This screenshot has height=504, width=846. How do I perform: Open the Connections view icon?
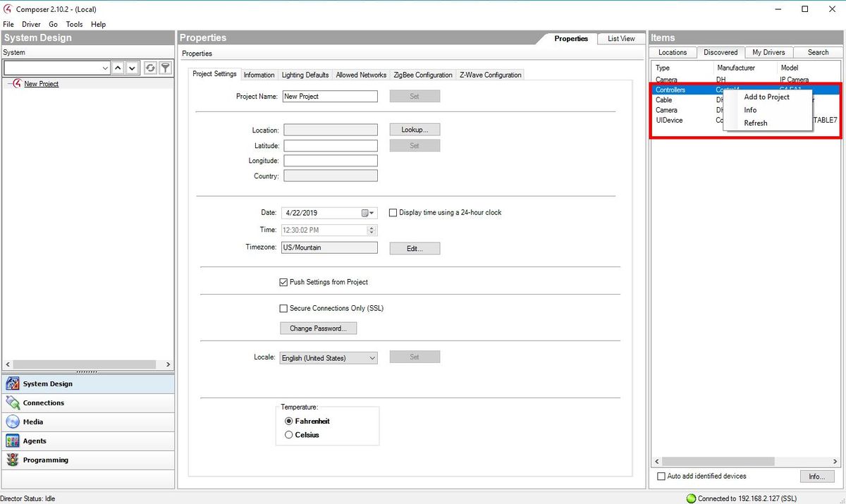coord(13,403)
